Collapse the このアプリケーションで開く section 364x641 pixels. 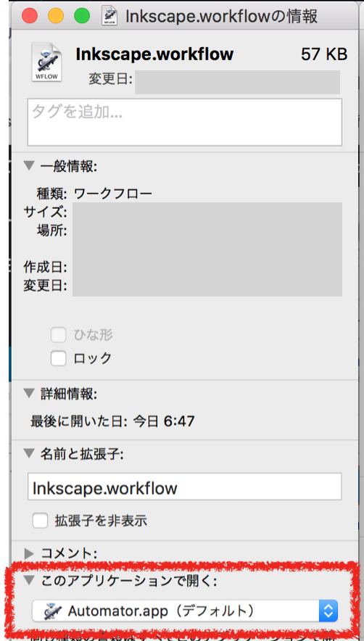click(29, 581)
